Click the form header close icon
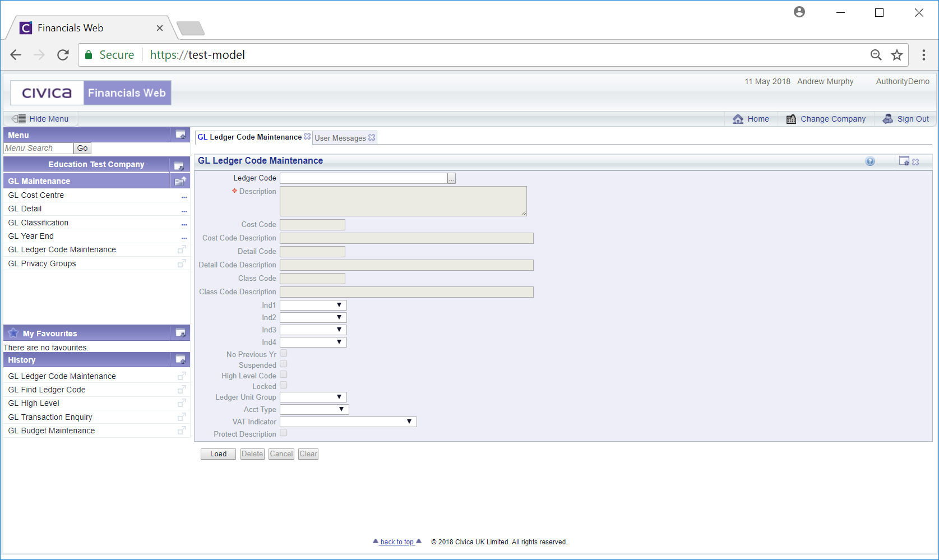 pyautogui.click(x=915, y=162)
